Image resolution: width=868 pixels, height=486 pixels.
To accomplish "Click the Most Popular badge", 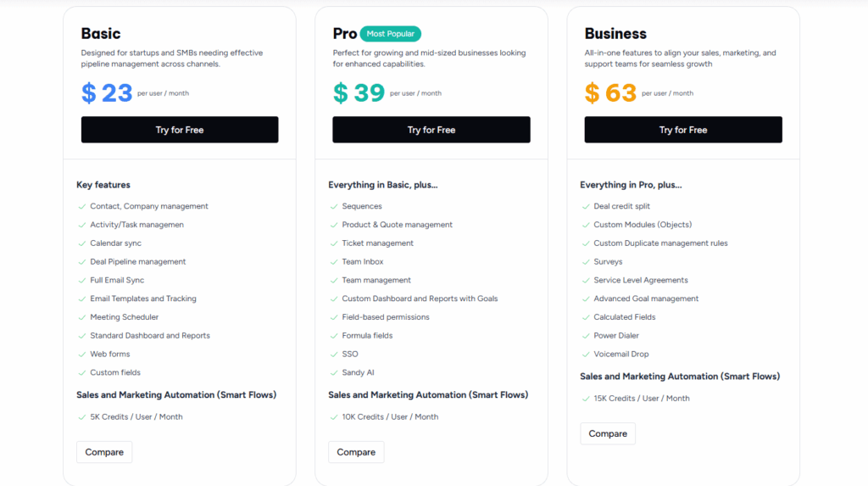I will [x=390, y=34].
